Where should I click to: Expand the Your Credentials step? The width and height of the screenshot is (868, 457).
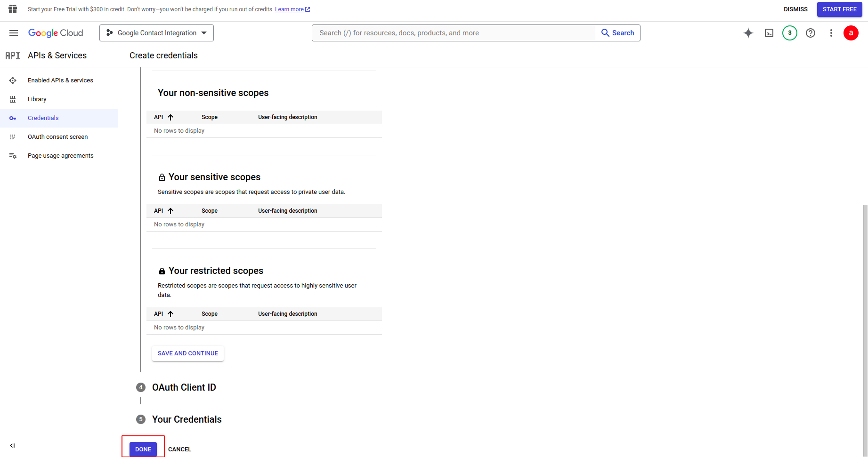187,419
